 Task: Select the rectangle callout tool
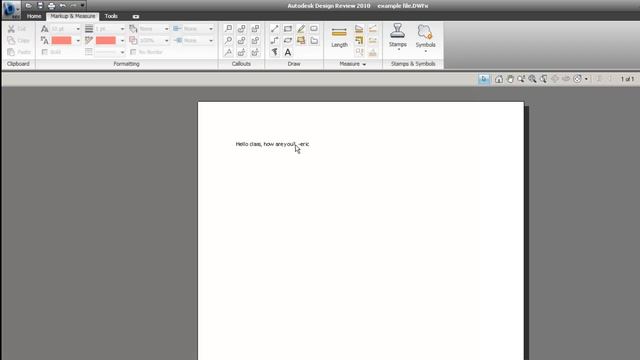tap(229, 29)
